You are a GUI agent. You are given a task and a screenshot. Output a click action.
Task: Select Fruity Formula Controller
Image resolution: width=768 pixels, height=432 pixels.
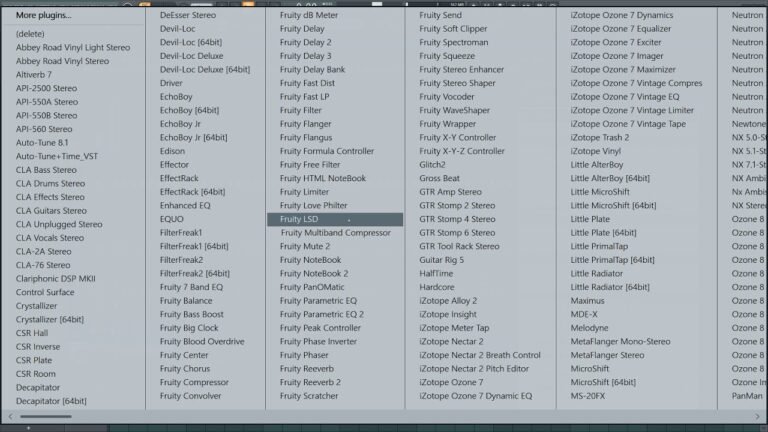[327, 151]
